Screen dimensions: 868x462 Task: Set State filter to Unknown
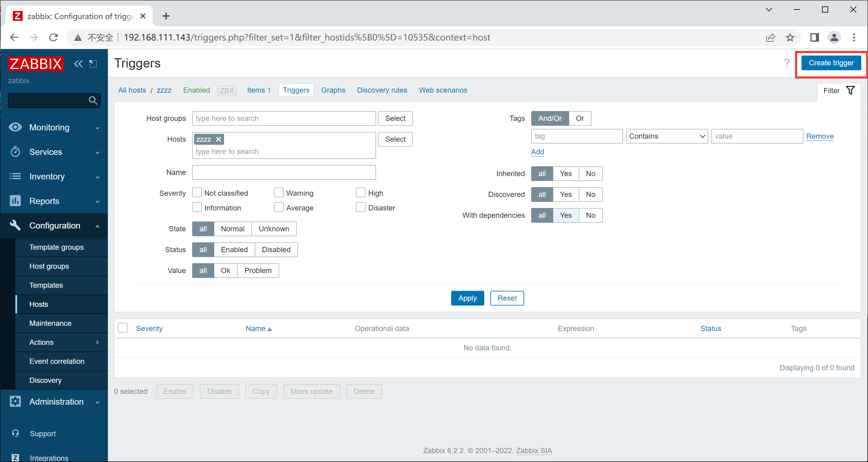pos(274,229)
